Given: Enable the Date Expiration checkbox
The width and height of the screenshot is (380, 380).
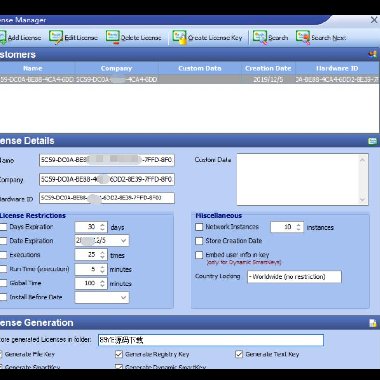Looking at the screenshot, I should tap(3, 241).
